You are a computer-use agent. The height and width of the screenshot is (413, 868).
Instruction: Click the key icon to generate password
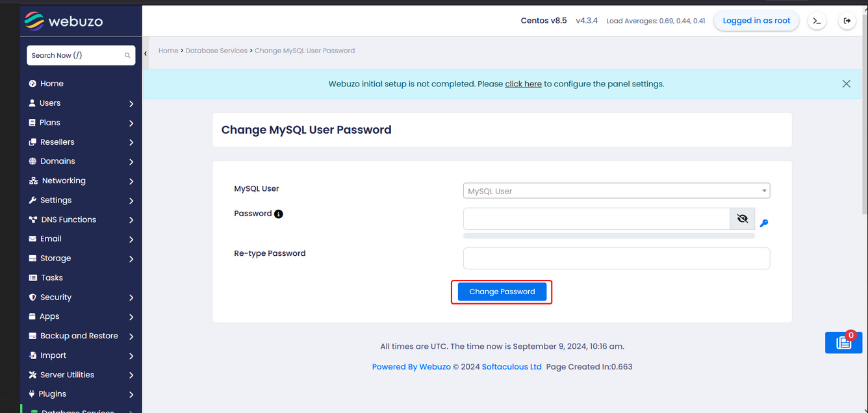(764, 223)
